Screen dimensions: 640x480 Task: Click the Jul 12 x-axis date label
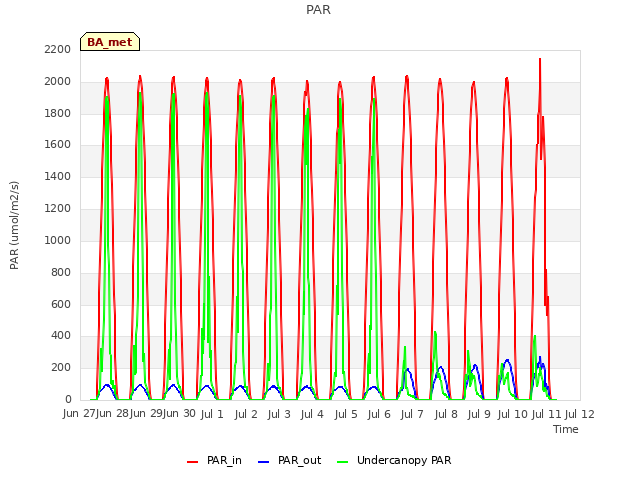tap(580, 415)
